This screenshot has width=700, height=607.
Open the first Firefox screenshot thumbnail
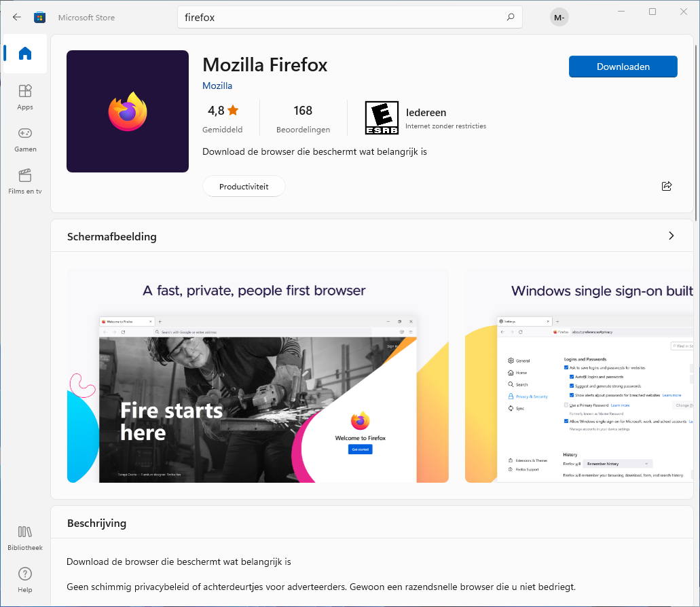pos(258,375)
